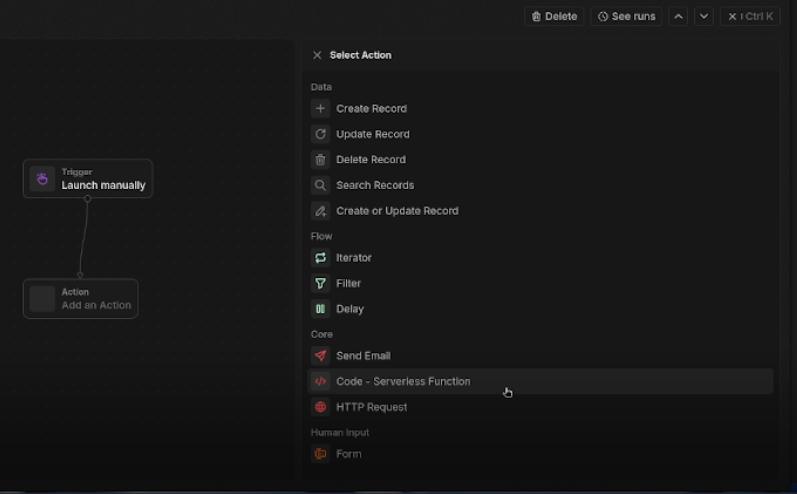Select the Add an Action node
The height and width of the screenshot is (494, 797).
point(80,298)
